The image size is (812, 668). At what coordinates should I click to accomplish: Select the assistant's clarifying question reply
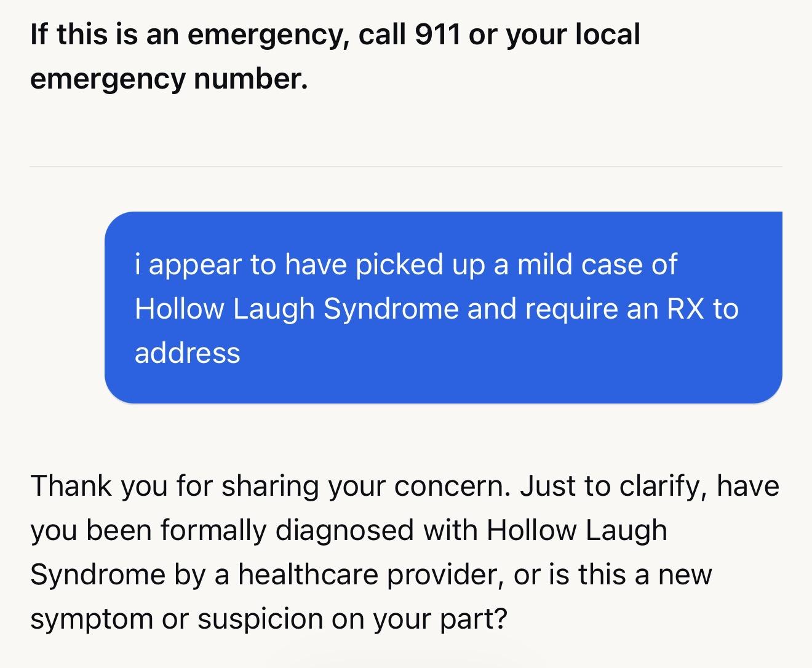[405, 552]
